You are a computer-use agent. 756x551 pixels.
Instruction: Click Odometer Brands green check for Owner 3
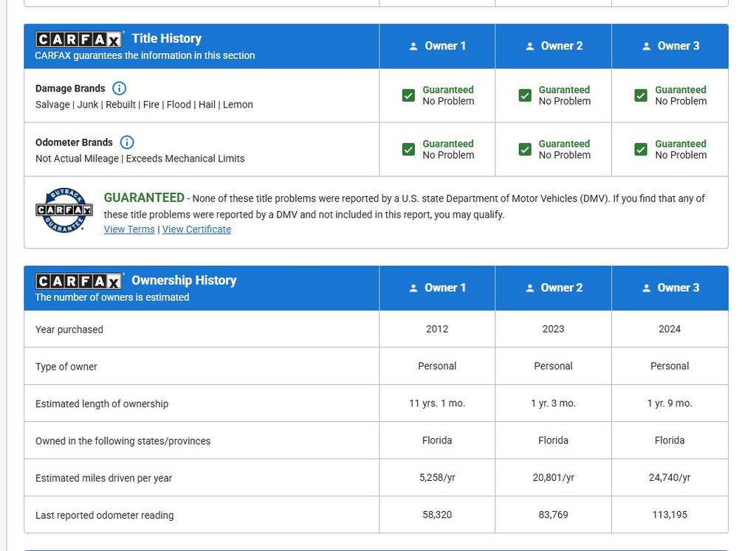[x=641, y=149]
